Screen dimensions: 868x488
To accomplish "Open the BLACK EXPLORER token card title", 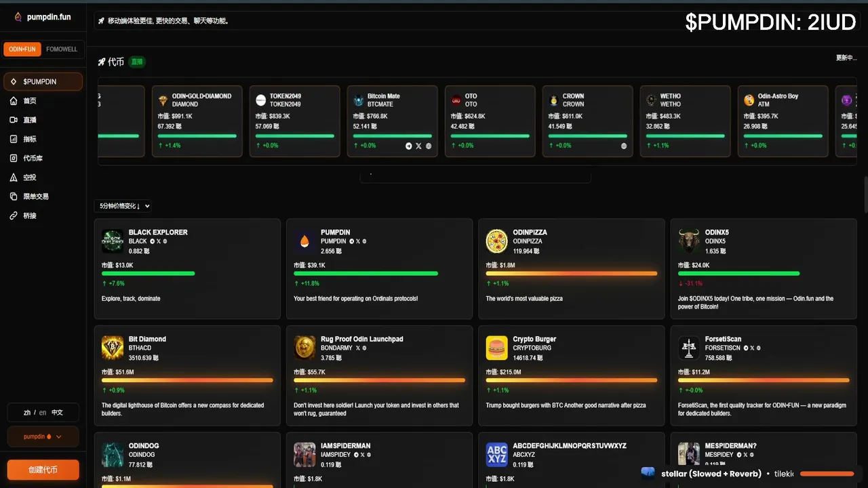I will click(x=158, y=232).
